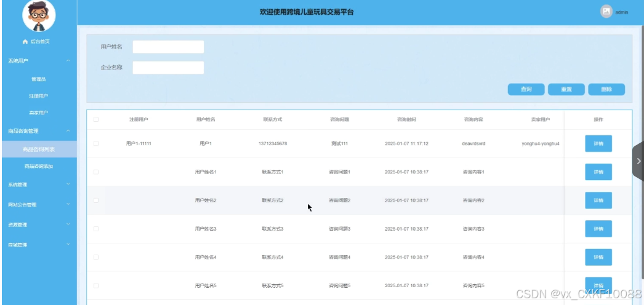Open 详情 for the 用户姓名2 row
The height and width of the screenshot is (305, 644).
click(x=598, y=200)
